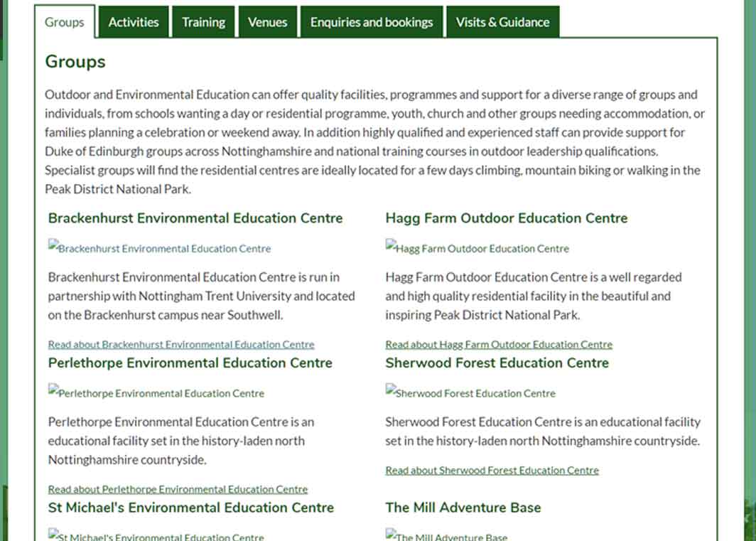Click the Brackenhurst Environmental Education Centre heading
Image resolution: width=756 pixels, height=541 pixels.
[195, 218]
